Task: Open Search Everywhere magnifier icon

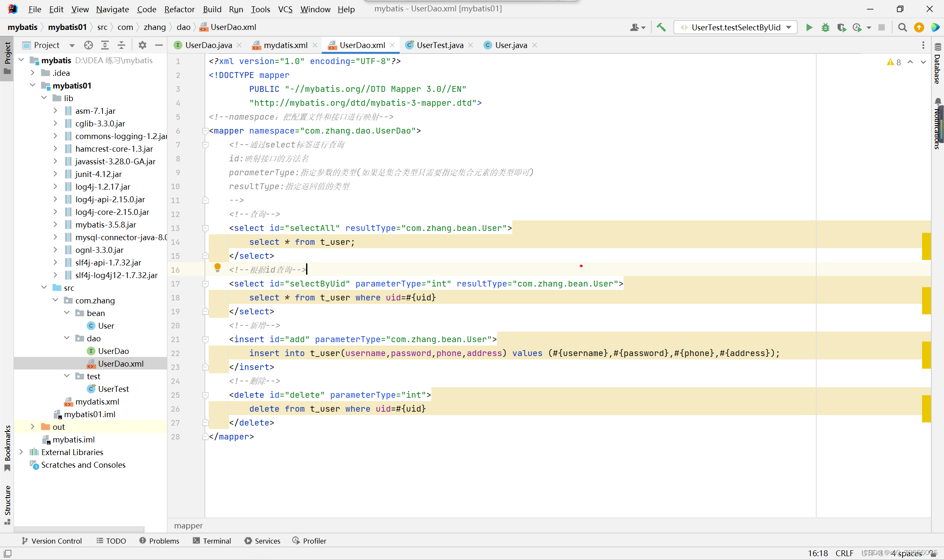Action: pos(902,27)
